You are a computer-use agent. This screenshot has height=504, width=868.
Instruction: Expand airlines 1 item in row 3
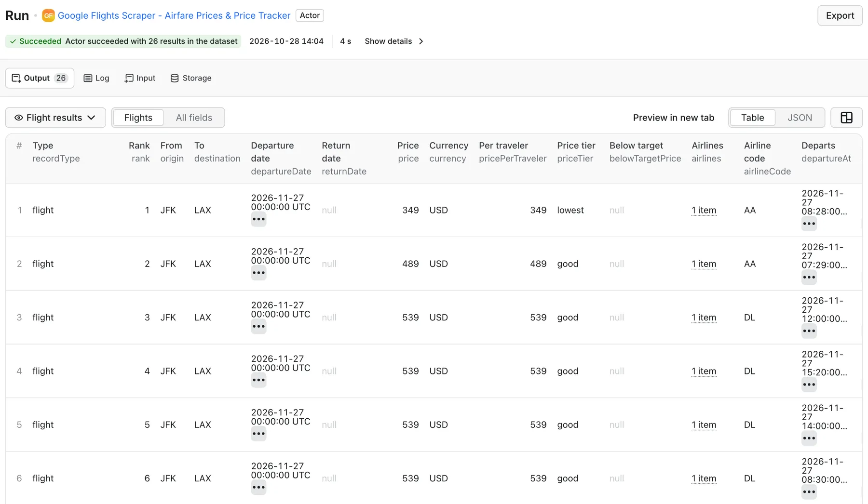(x=704, y=318)
